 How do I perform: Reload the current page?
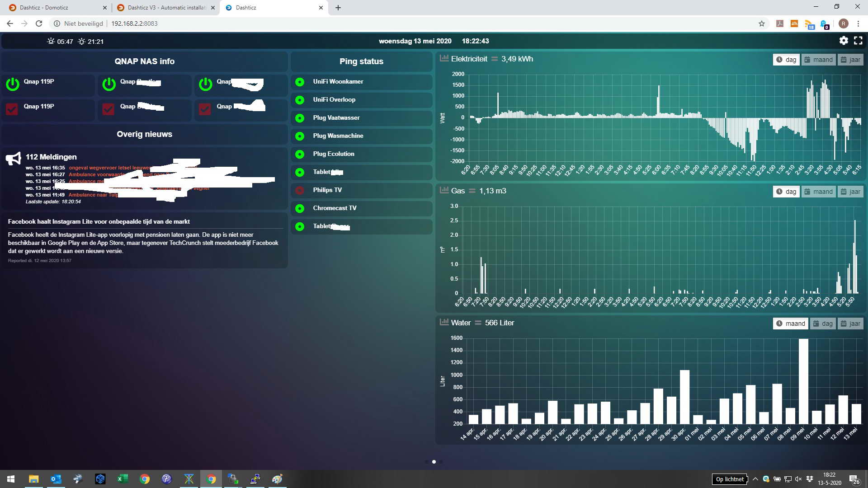[39, 23]
